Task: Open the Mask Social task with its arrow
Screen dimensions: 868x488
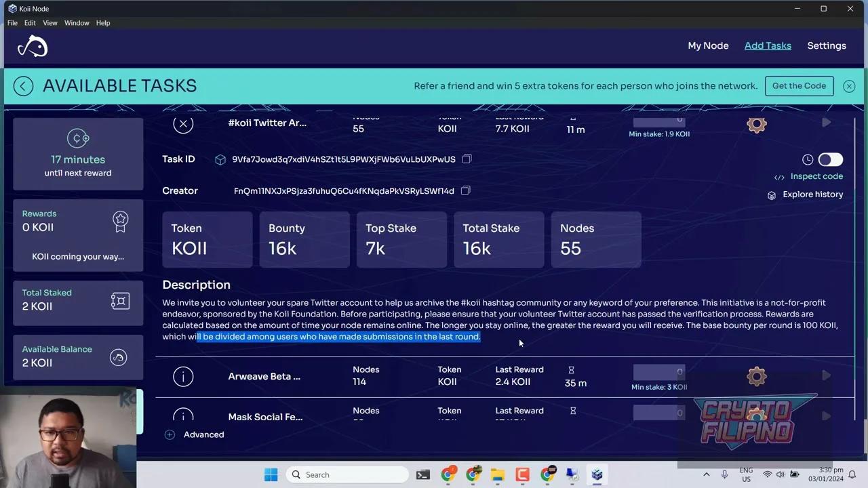Action: pyautogui.click(x=826, y=416)
